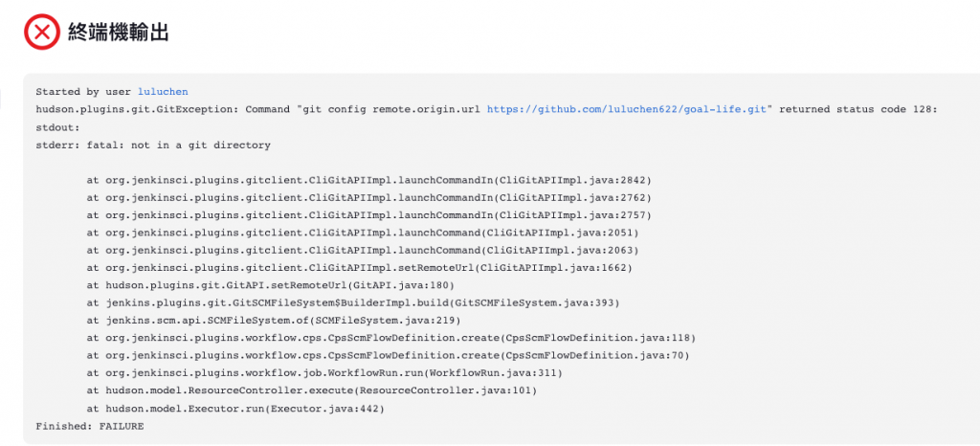
Task: Click the GitSCMFileSystem.java:393 stack trace line
Action: (353, 303)
